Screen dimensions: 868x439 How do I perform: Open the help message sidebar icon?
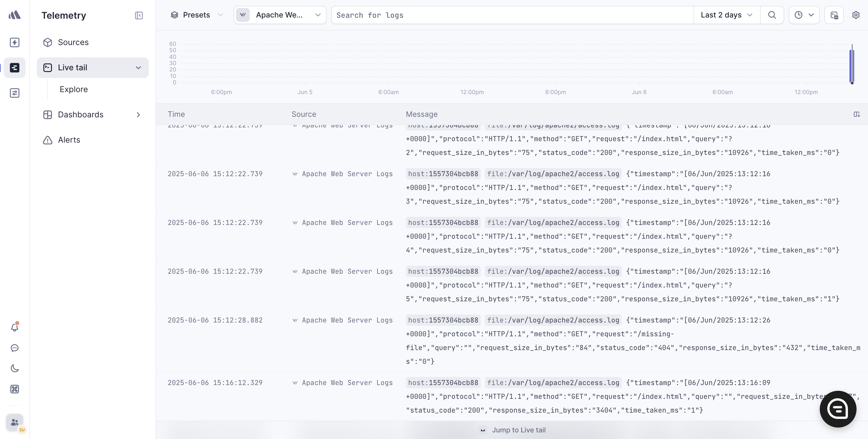(x=14, y=348)
